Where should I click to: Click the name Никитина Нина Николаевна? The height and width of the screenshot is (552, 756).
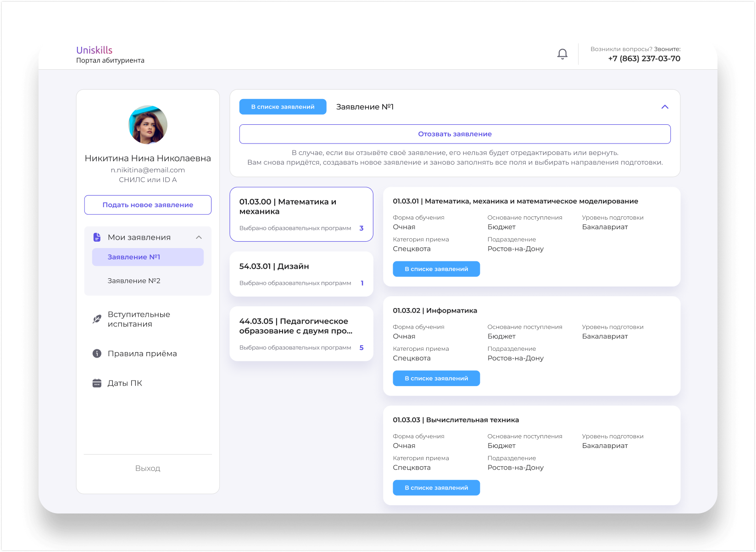(x=148, y=158)
